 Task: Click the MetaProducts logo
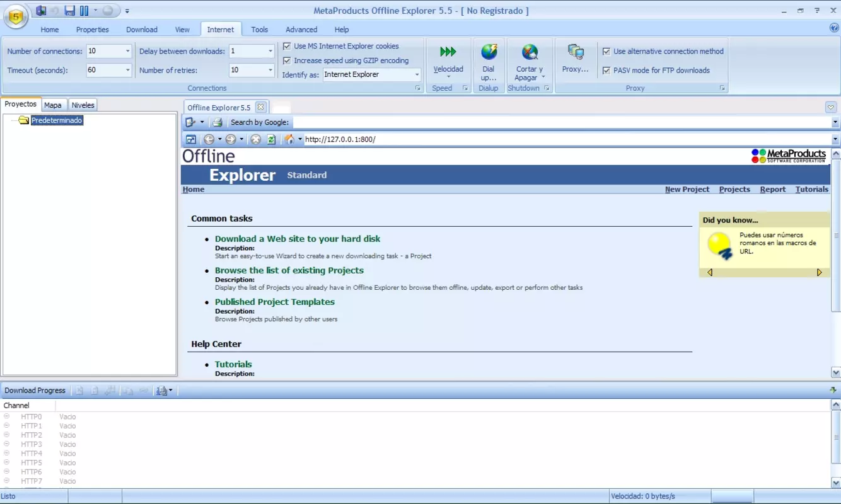(x=789, y=156)
